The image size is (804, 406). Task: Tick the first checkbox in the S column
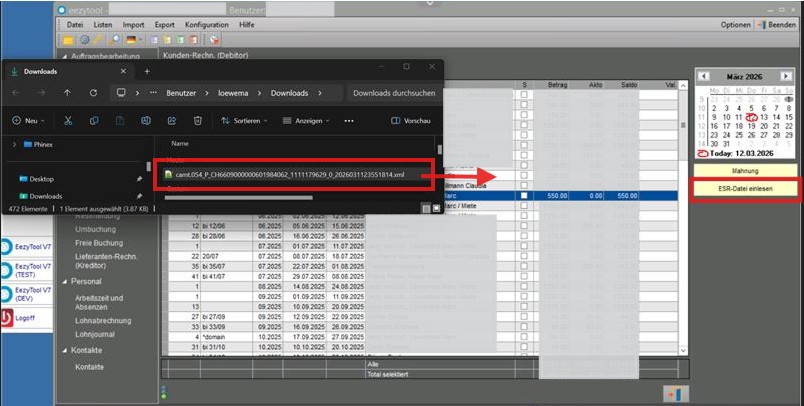click(524, 95)
